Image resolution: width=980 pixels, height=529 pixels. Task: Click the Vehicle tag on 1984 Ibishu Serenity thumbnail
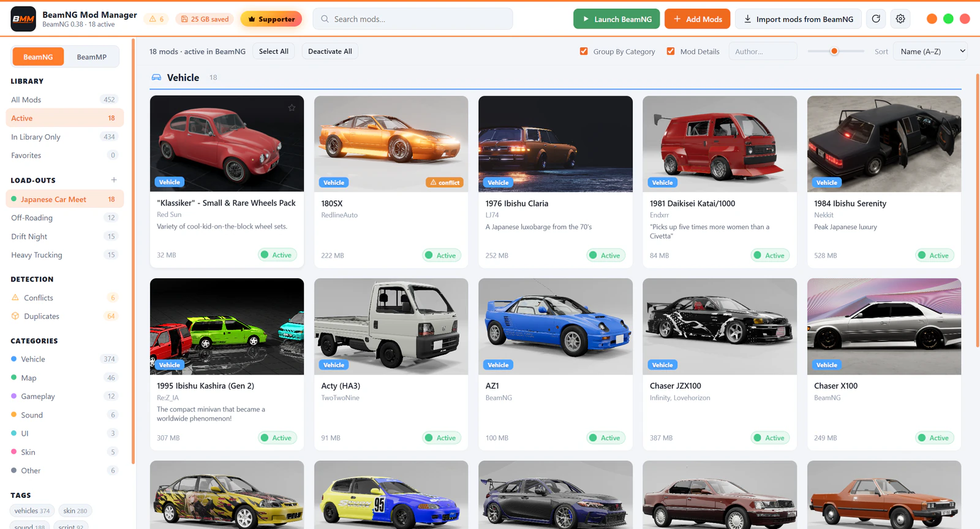826,183
